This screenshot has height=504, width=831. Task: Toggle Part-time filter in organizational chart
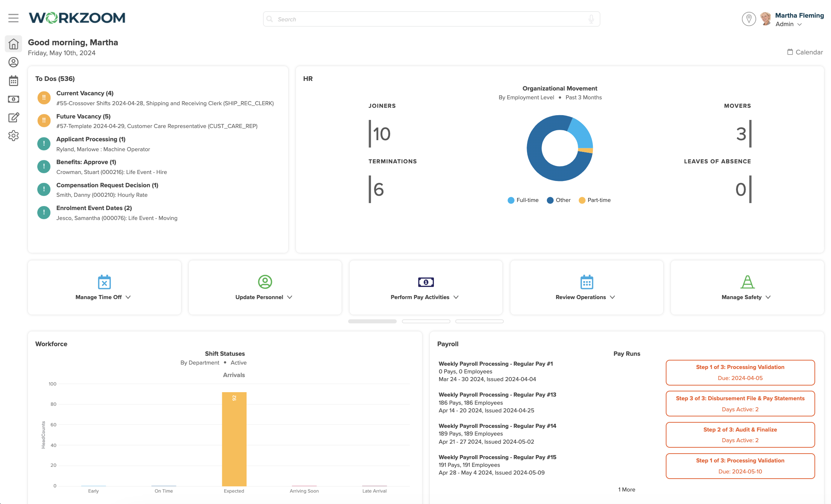pos(597,199)
